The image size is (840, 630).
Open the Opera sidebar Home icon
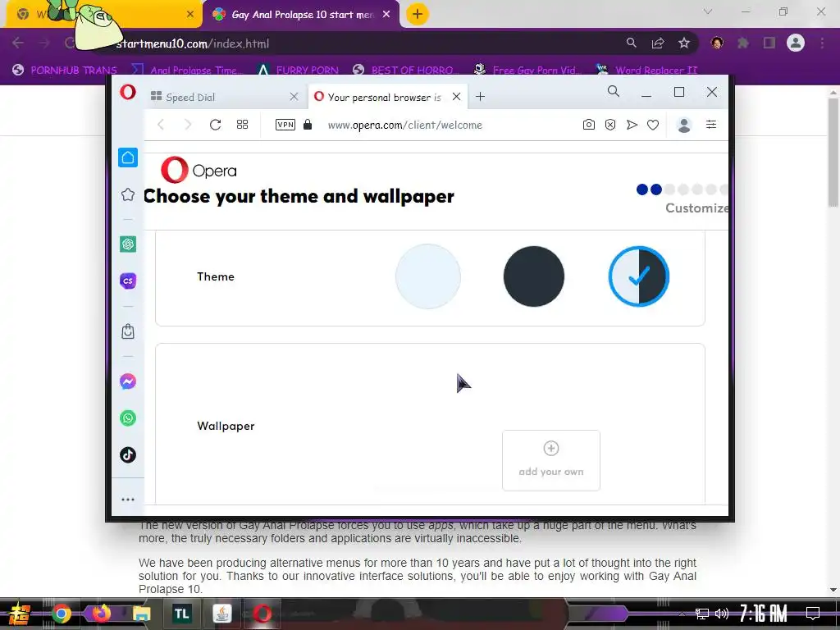coord(127,157)
